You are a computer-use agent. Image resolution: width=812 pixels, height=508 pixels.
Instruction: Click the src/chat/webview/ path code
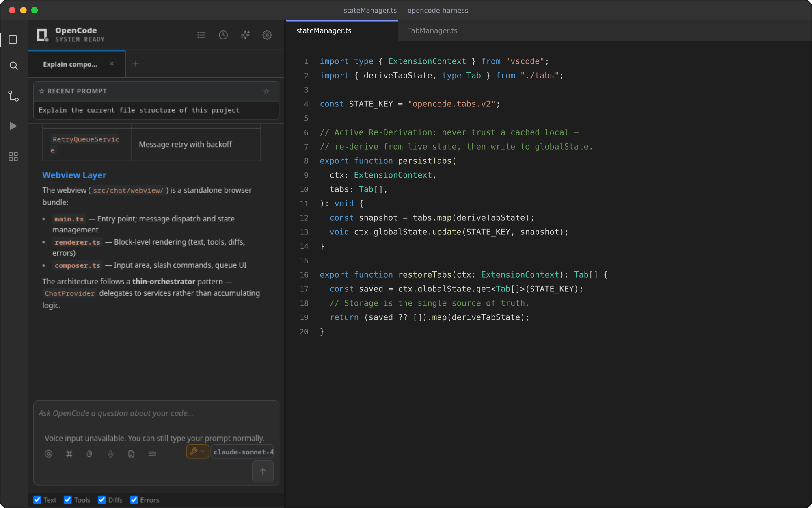tap(128, 191)
